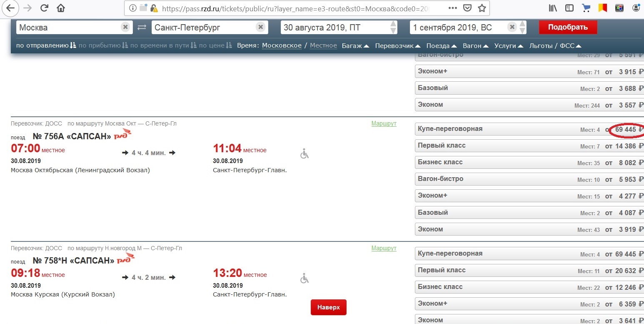
Task: Expand the Багаж filter
Action: 355,45
